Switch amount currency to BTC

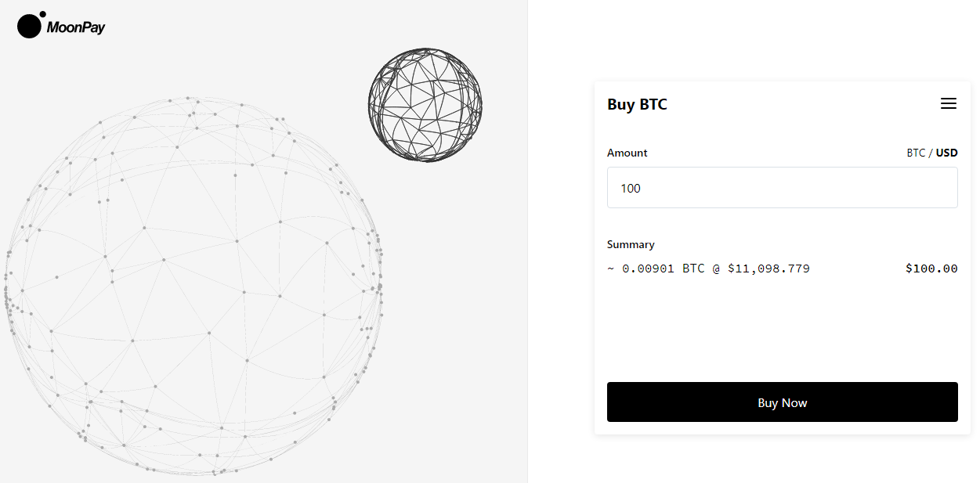pos(916,153)
